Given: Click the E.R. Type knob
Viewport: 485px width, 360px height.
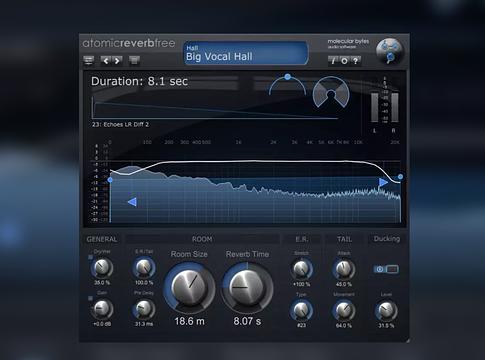Looking at the screenshot, I should pyautogui.click(x=302, y=310).
